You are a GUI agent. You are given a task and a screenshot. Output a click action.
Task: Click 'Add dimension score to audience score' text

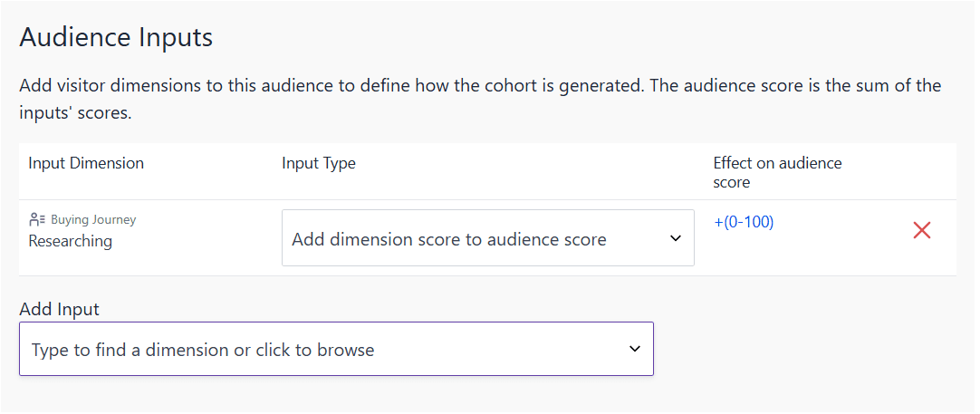[448, 239]
